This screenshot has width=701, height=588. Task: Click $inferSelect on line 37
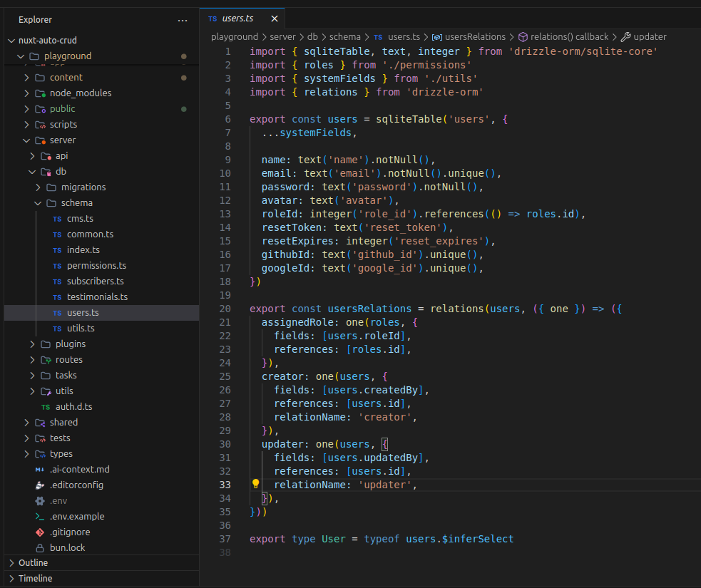point(478,539)
